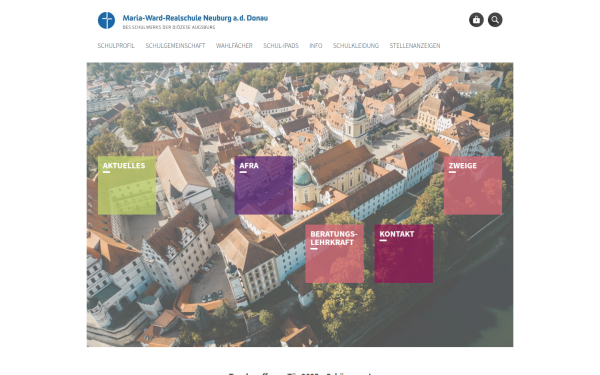Click the school cross logo

point(106,20)
